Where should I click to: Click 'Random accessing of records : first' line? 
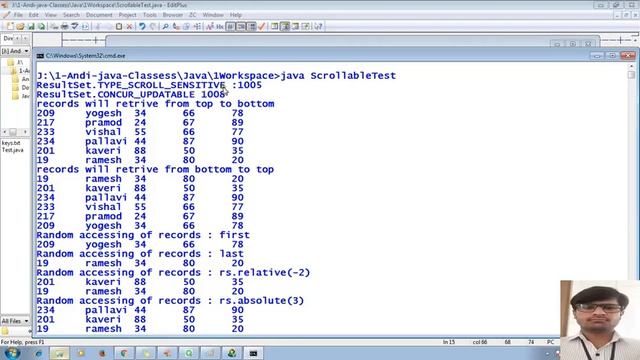[x=143, y=235]
